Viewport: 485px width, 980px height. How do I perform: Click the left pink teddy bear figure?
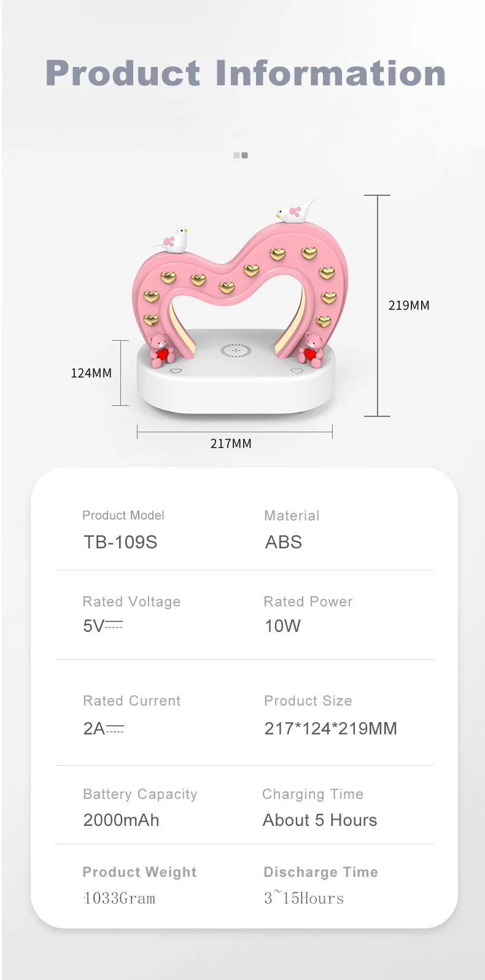(161, 349)
